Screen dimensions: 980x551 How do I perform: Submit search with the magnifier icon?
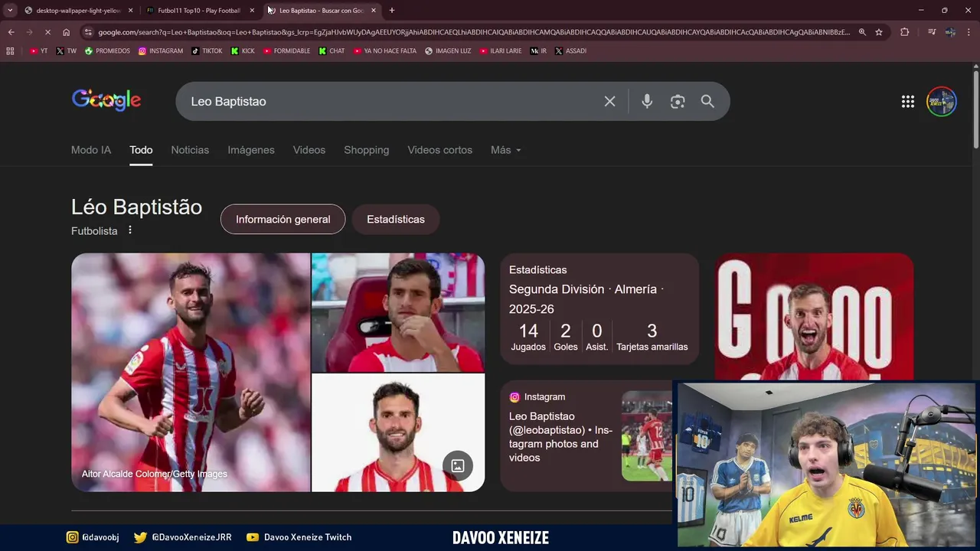707,101
